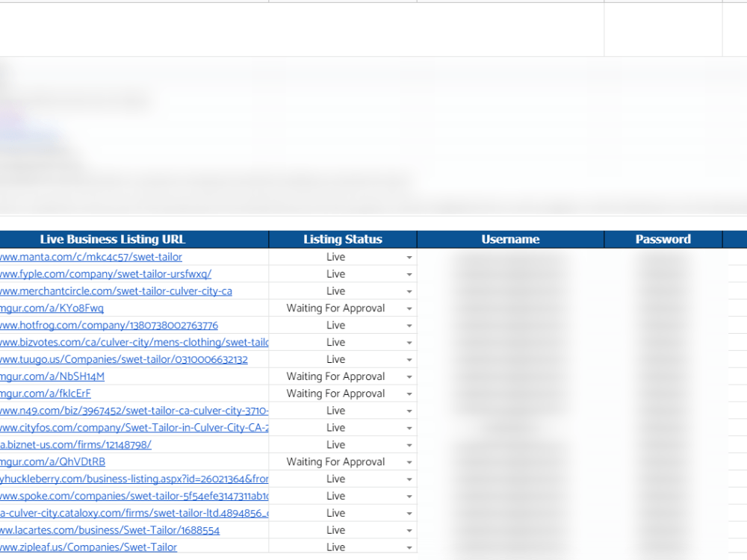Screen dimensions: 747x560
Task: Select Waiting For Approval cell in QhVDtRB row
Action: click(x=343, y=462)
